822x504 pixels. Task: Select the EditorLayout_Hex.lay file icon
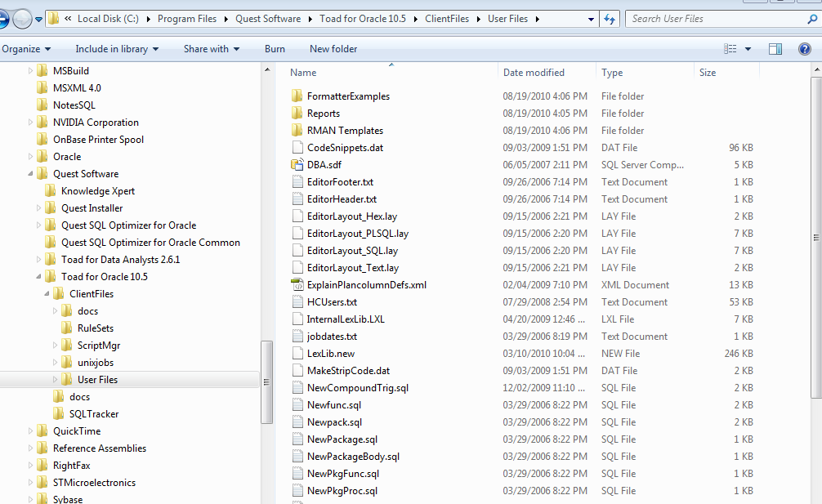(x=297, y=216)
